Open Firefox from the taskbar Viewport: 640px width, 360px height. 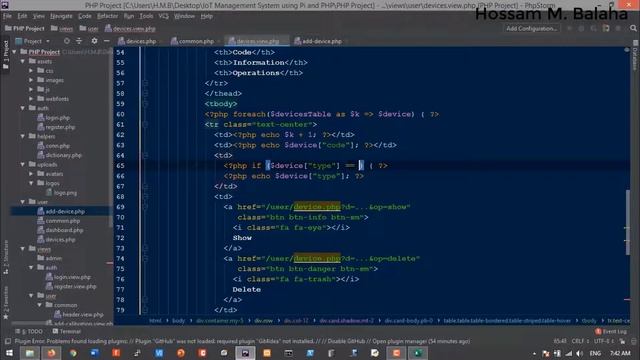point(51,353)
